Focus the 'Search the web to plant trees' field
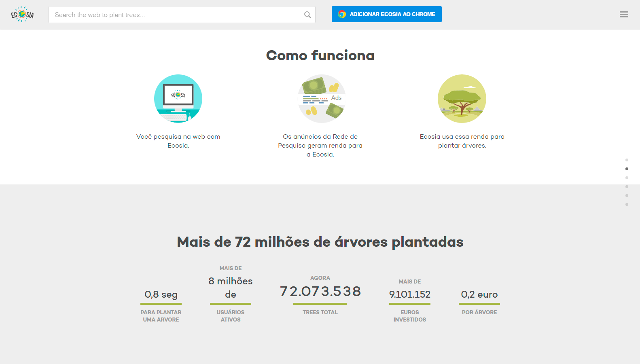 point(182,15)
